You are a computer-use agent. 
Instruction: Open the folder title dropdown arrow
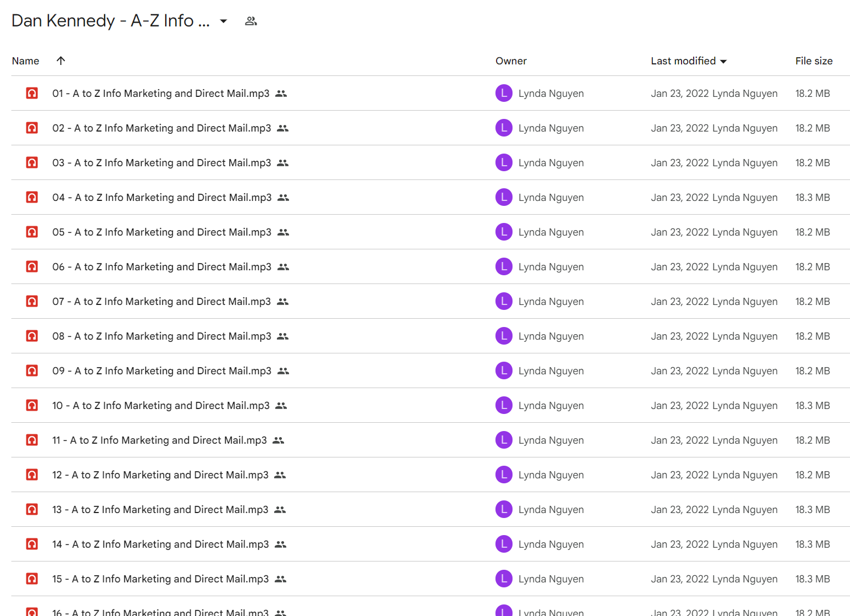[224, 21]
